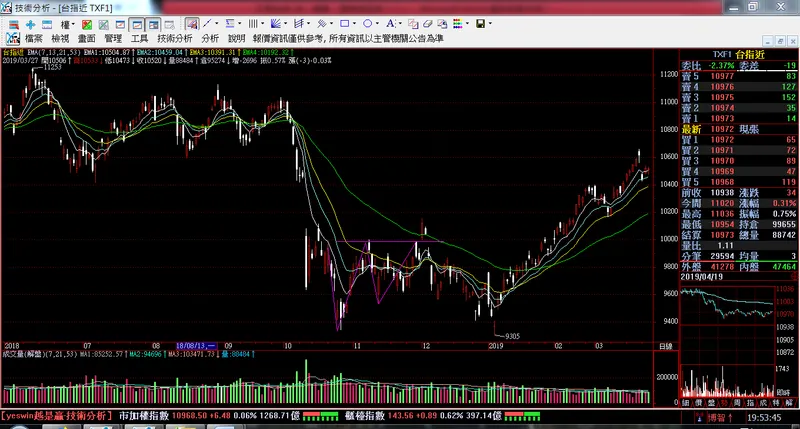Click the small chart window icon with red line
The width and height of the screenshot is (800, 429).
coord(120,24)
